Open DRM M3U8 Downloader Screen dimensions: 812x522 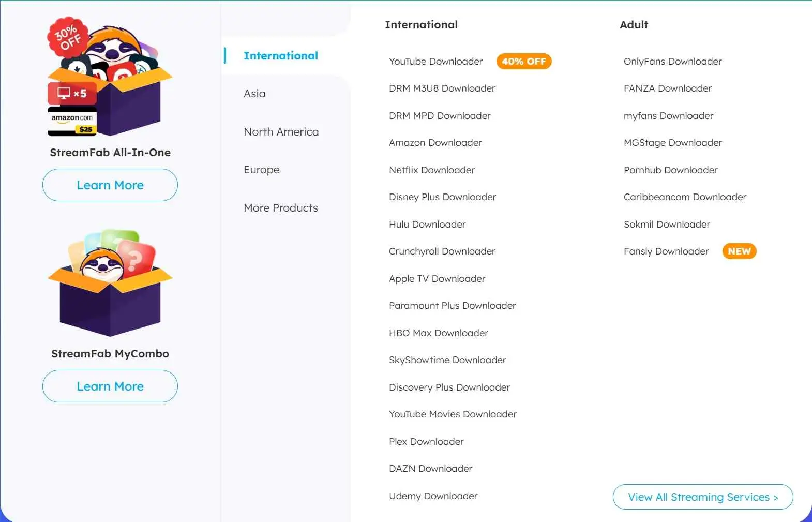click(x=442, y=88)
